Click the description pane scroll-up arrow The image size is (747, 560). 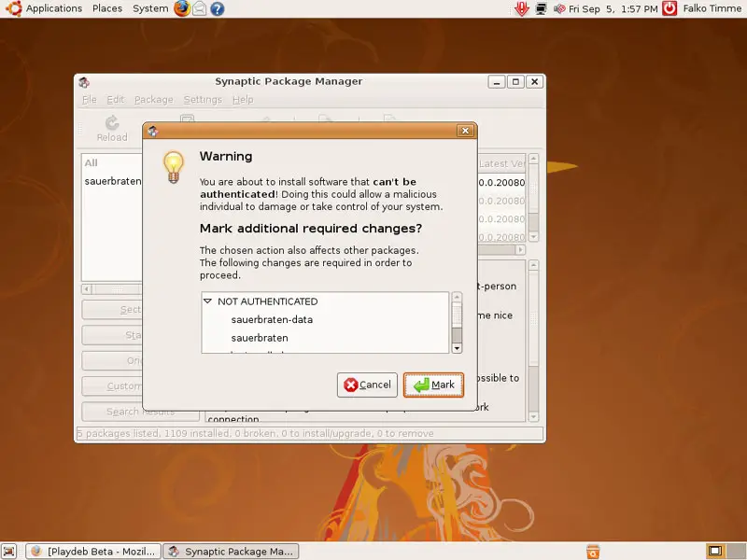click(x=533, y=265)
